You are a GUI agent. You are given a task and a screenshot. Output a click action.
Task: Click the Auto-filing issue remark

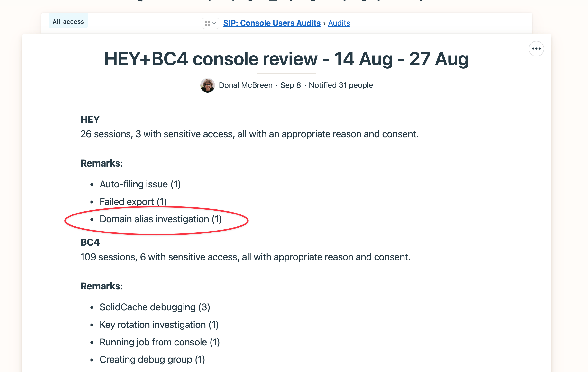pyautogui.click(x=140, y=184)
